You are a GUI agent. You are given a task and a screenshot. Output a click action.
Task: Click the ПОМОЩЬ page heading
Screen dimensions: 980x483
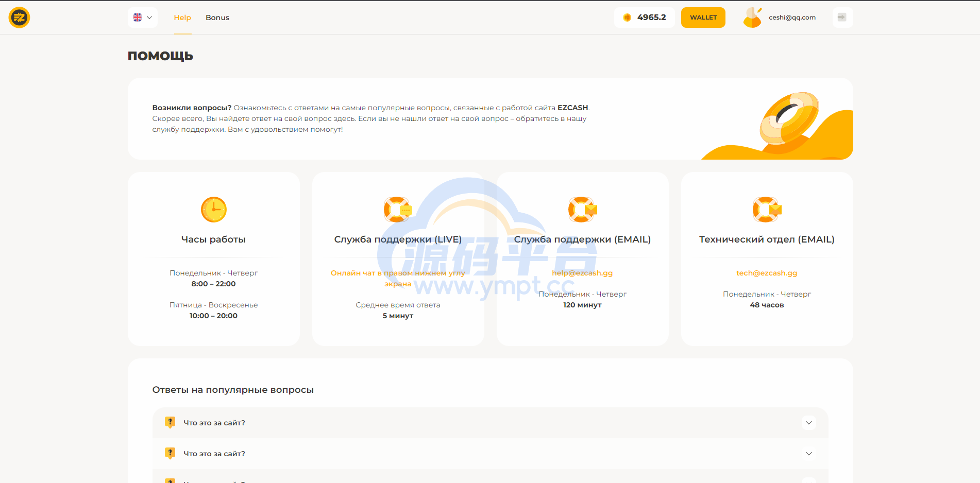pos(160,56)
